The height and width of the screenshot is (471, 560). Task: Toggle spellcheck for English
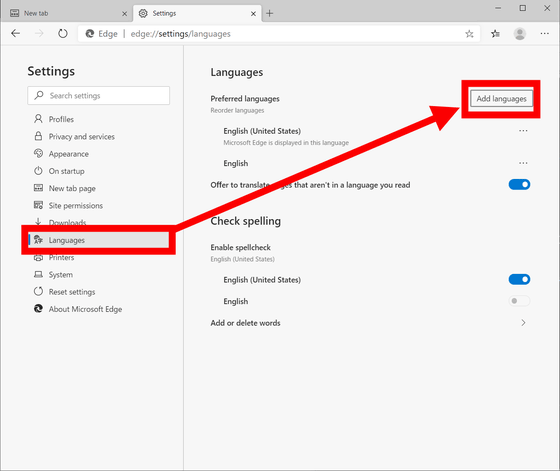point(519,301)
